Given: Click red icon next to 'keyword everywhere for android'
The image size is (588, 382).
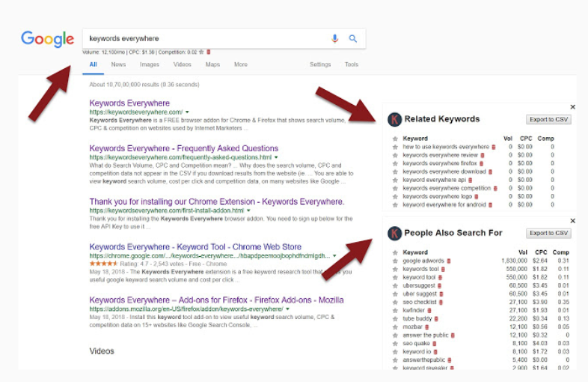Looking at the screenshot, I should coord(490,205).
